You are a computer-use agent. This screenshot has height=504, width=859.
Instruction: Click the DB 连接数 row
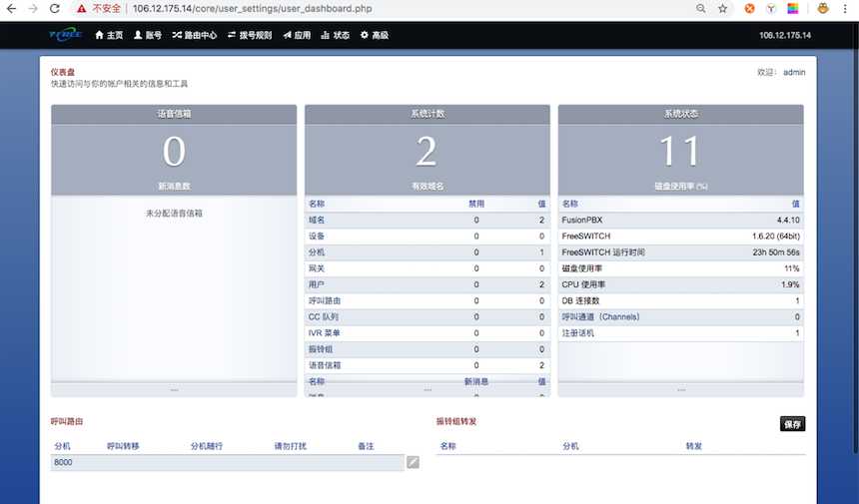coord(681,301)
